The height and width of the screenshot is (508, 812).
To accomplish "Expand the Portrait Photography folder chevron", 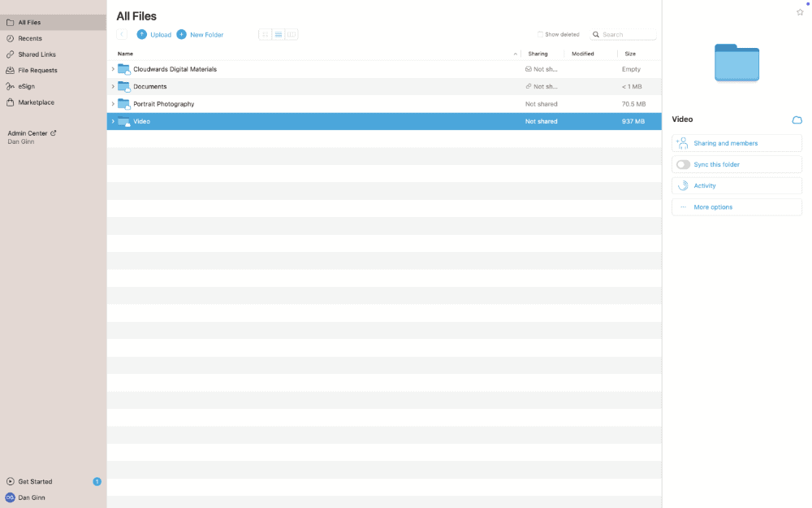I will 113,104.
